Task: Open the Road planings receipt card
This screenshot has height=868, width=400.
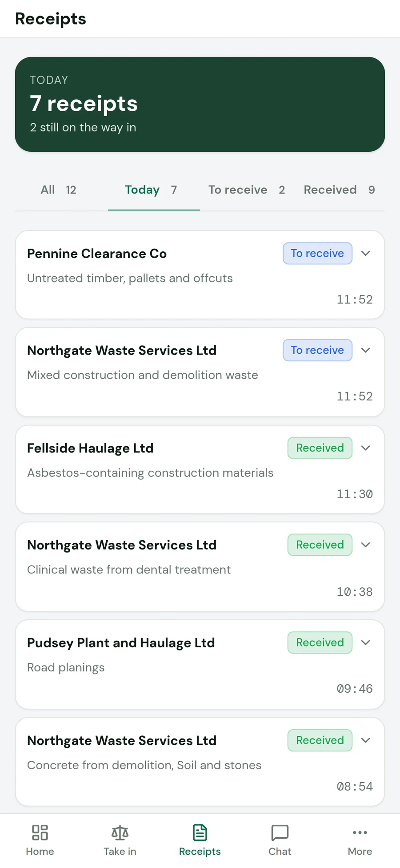Action: pyautogui.click(x=200, y=665)
